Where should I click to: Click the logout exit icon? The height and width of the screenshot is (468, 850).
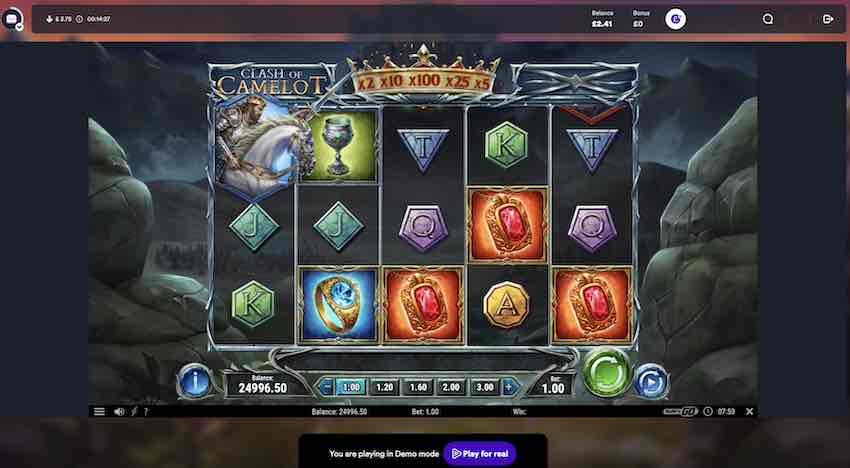[828, 19]
